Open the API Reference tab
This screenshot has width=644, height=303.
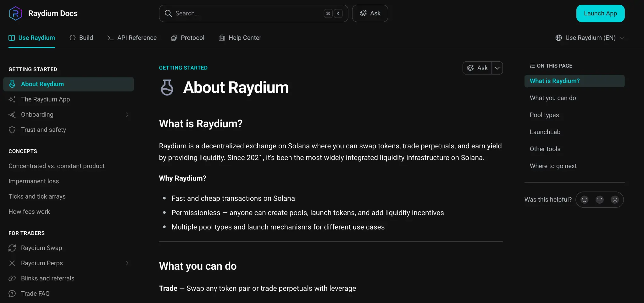point(132,38)
